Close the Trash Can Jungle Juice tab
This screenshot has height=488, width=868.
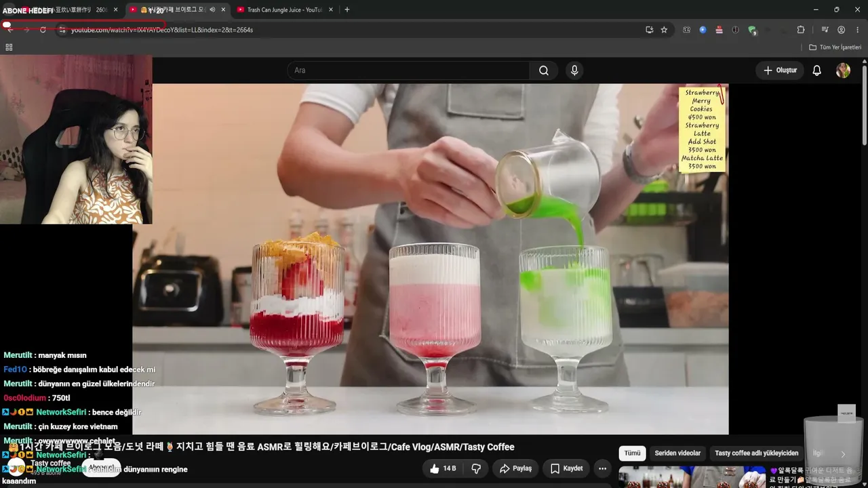coord(330,9)
